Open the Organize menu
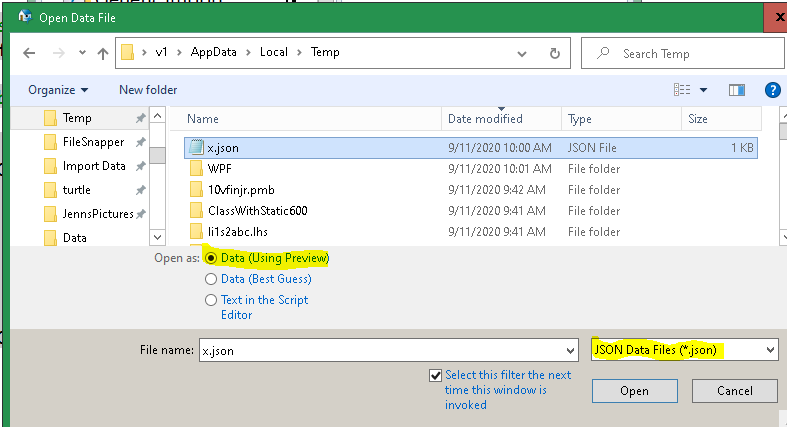 58,90
